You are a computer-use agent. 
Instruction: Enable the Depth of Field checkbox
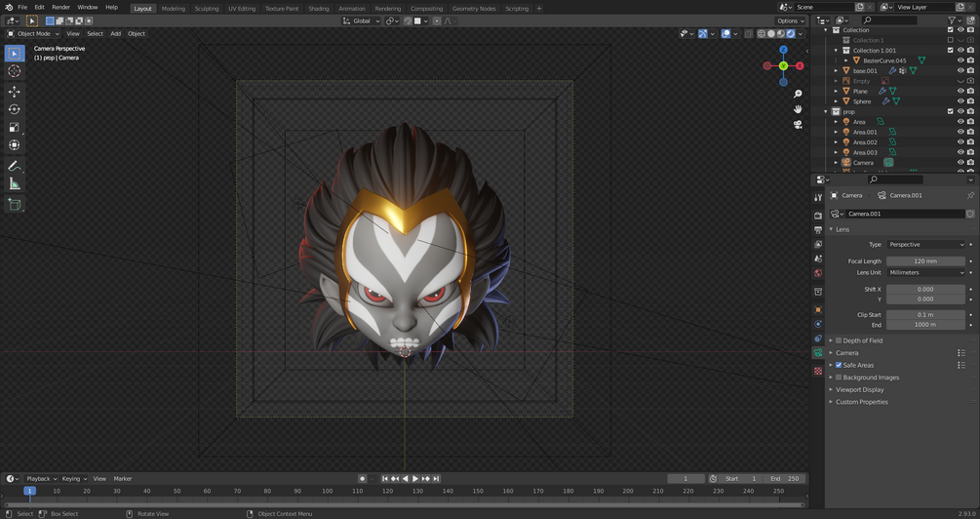coord(839,340)
